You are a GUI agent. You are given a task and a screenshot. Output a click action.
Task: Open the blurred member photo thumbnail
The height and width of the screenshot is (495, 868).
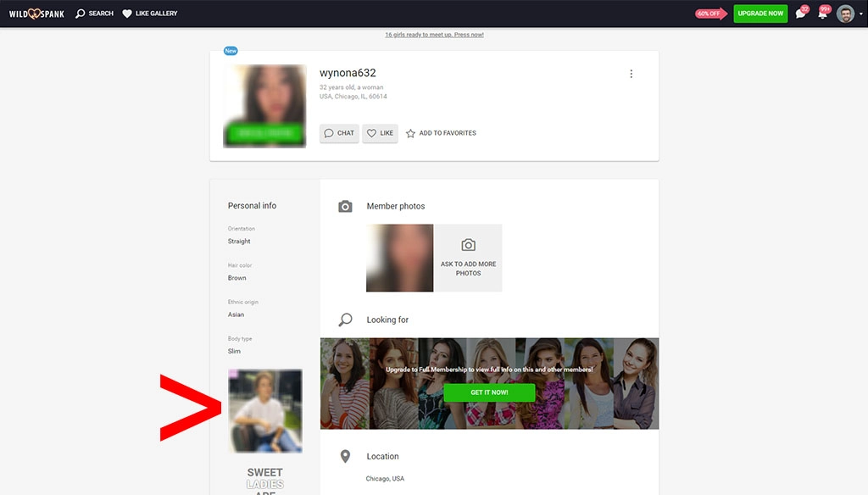click(399, 258)
